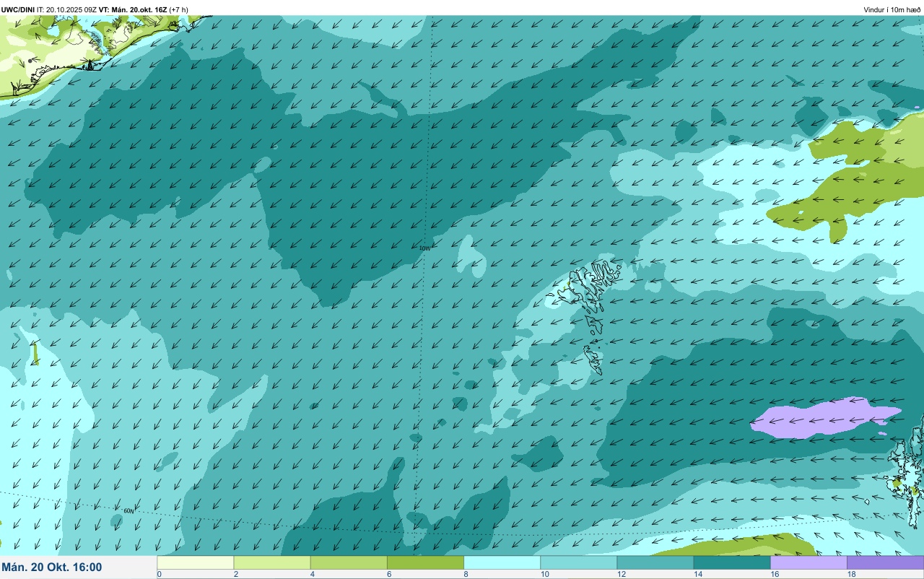924x579 pixels.
Task: Click the medium green 4–6 legend swatch
Action: coord(349,562)
